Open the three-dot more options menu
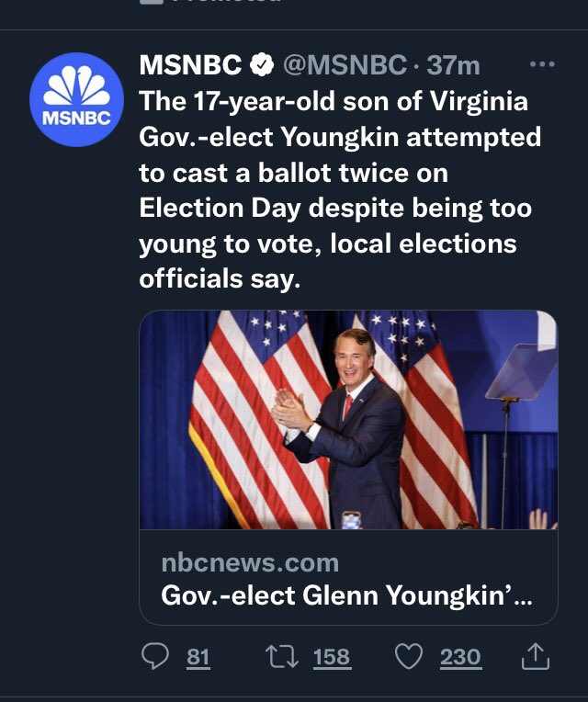The width and height of the screenshot is (588, 702). 542,64
